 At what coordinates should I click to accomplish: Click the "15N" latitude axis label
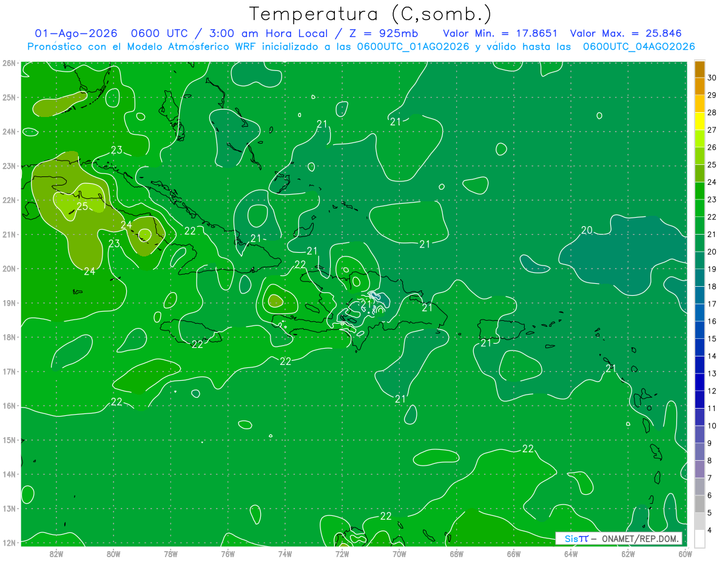coord(9,440)
